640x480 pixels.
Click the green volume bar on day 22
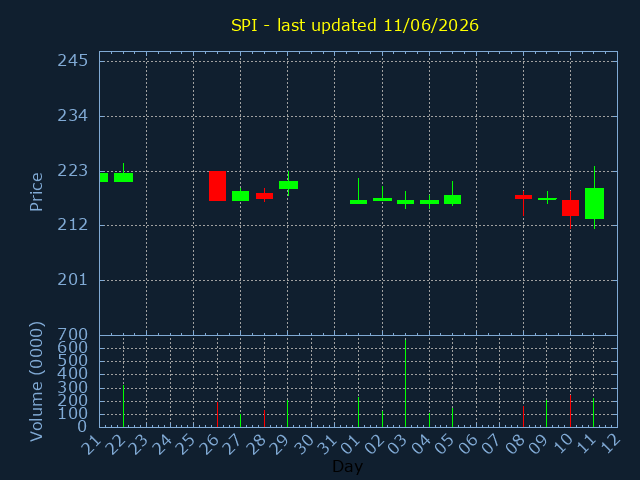(123, 406)
